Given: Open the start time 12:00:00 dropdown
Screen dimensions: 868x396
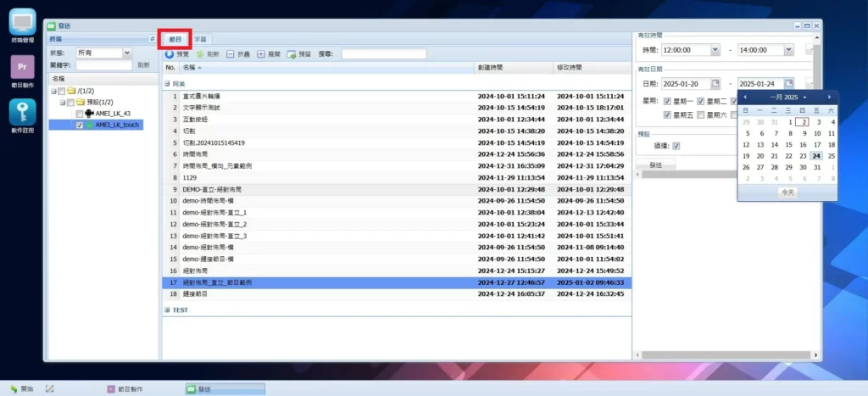Looking at the screenshot, I should (x=715, y=51).
